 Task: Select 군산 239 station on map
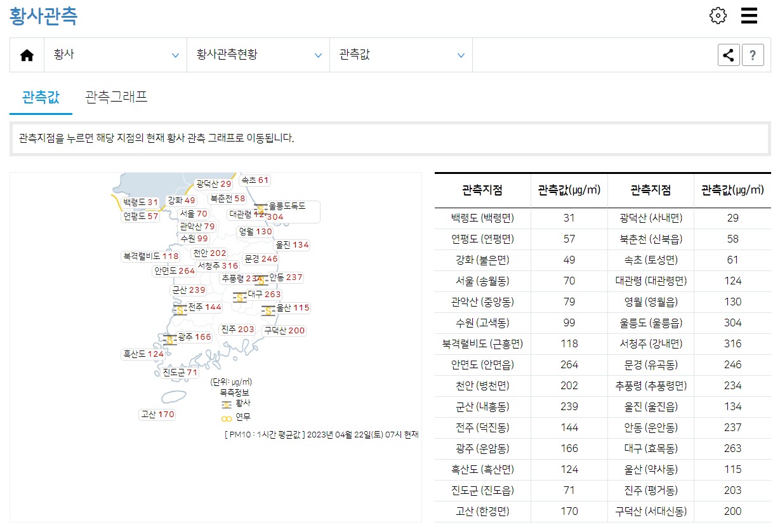tap(188, 290)
